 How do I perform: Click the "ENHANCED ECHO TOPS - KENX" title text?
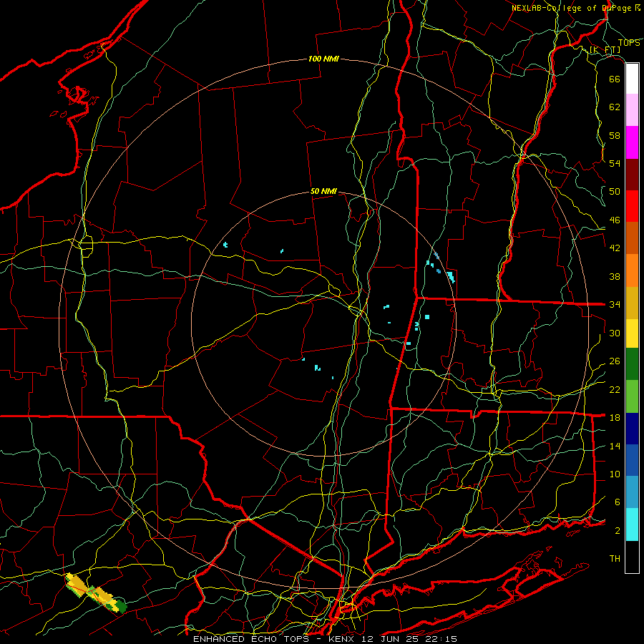273,639
